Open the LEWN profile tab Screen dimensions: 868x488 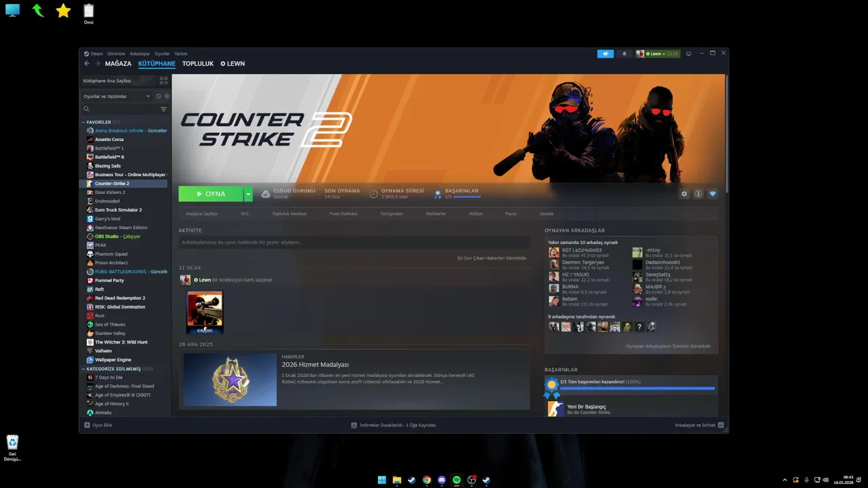[233, 64]
